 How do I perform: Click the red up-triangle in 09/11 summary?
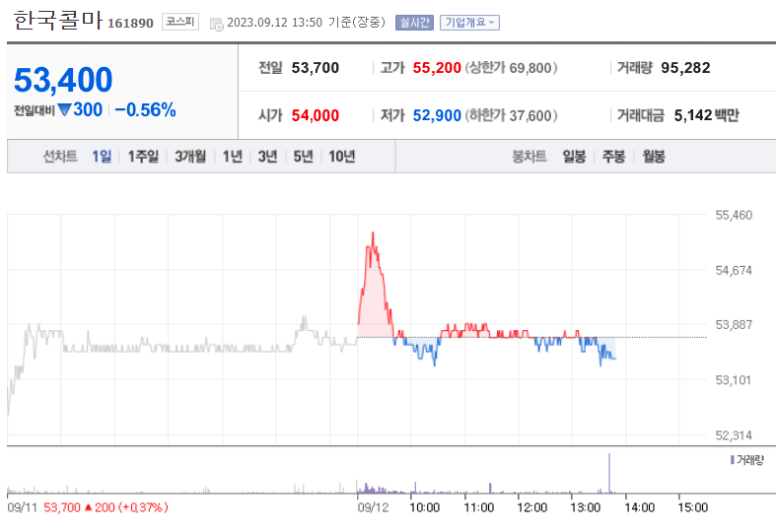88,507
